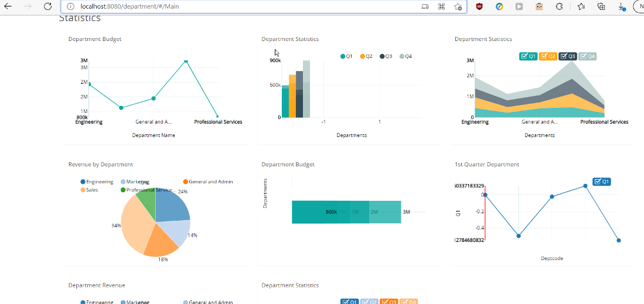Click Sales legend item in Revenue pie chart
Screen dimensions: 644x304
click(x=91, y=190)
